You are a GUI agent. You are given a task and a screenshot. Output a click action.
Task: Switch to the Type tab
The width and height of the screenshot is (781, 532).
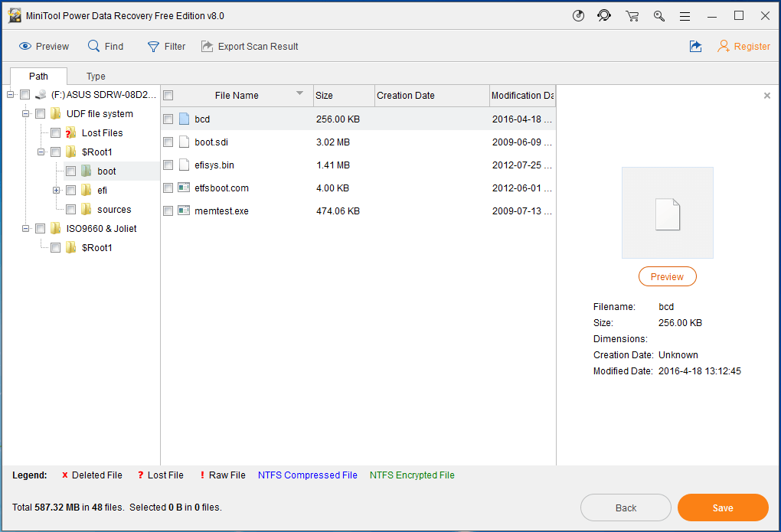pyautogui.click(x=95, y=76)
